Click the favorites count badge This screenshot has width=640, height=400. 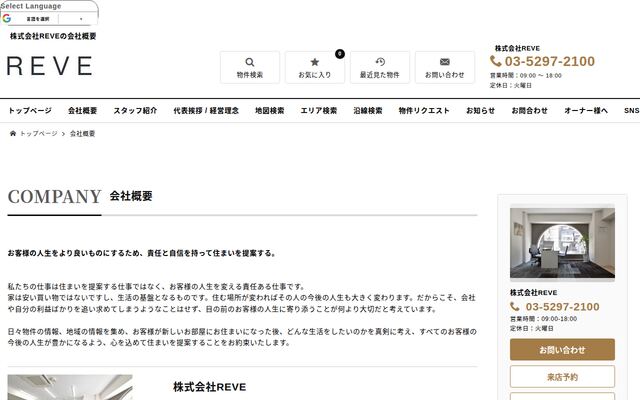[340, 54]
